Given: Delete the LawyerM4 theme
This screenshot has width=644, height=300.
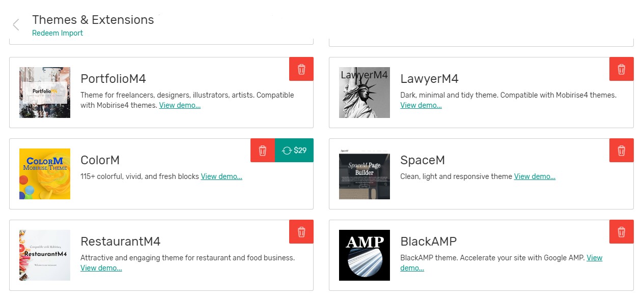Looking at the screenshot, I should pos(621,69).
